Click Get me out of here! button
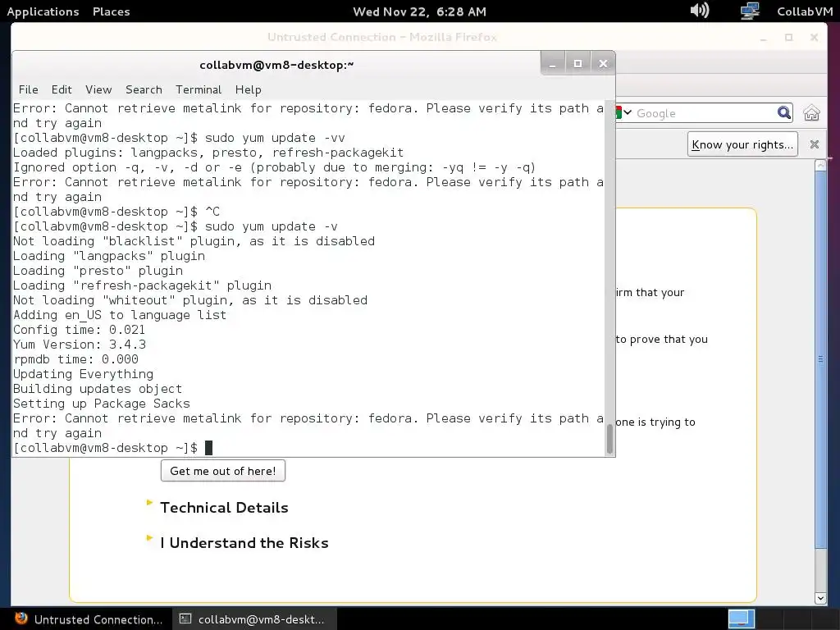This screenshot has height=630, width=840. coord(223,471)
